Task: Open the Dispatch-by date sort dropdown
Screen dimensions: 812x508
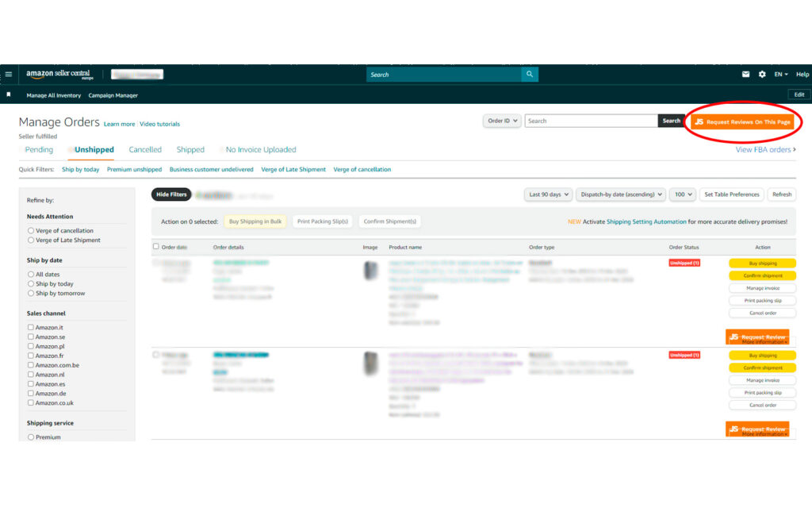Action: coord(620,194)
